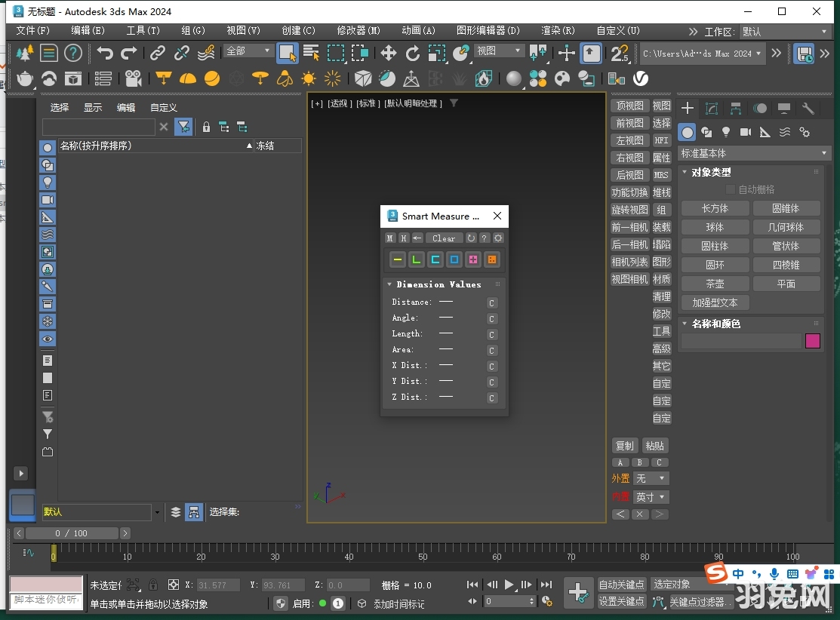Open the 修改器(M) menu

[358, 31]
